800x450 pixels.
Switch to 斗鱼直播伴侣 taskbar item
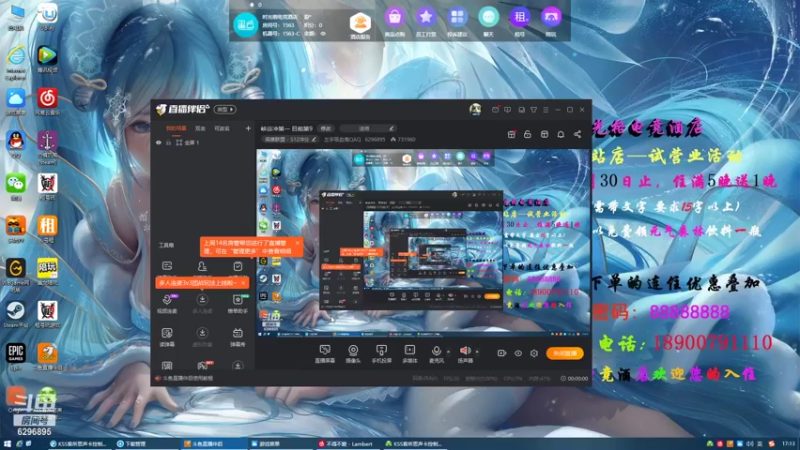(x=214, y=444)
